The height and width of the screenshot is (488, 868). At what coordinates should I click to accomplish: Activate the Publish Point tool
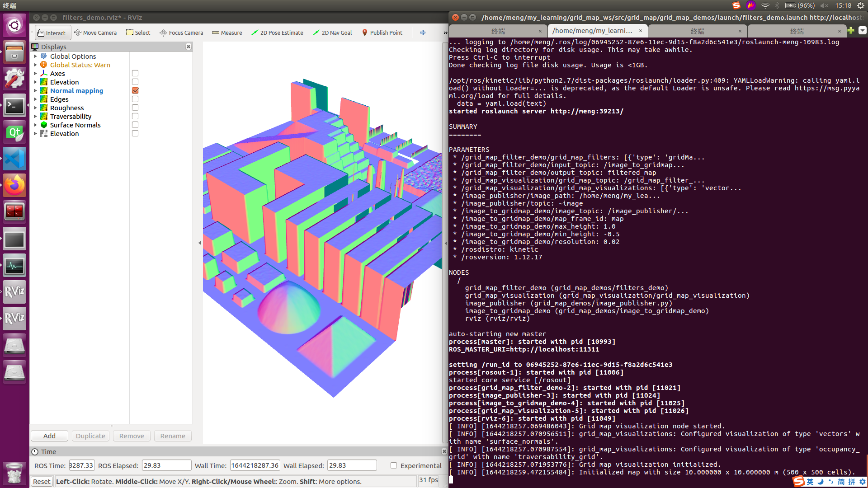point(382,33)
